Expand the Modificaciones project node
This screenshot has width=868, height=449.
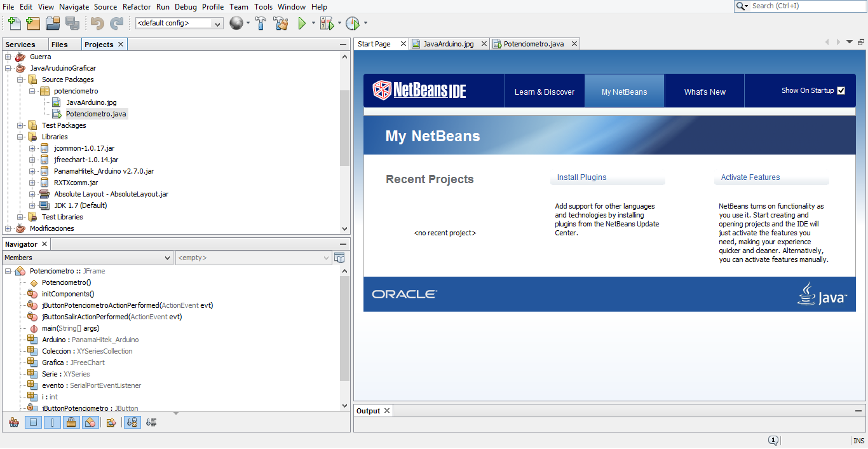(x=8, y=228)
